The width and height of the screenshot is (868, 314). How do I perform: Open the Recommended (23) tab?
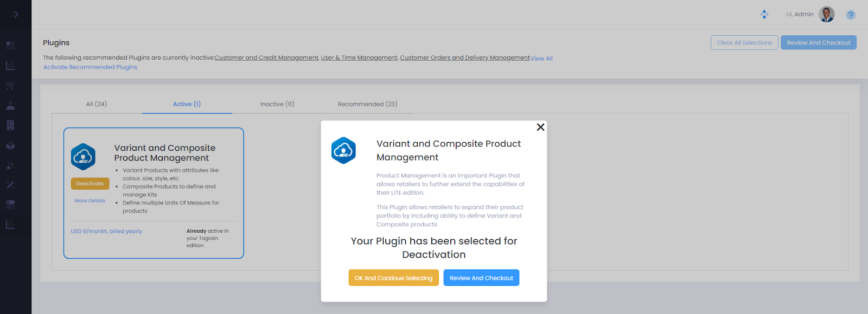[x=367, y=104]
